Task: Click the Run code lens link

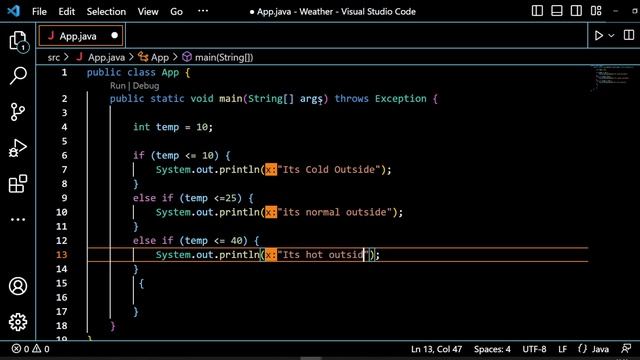Action: 118,86
